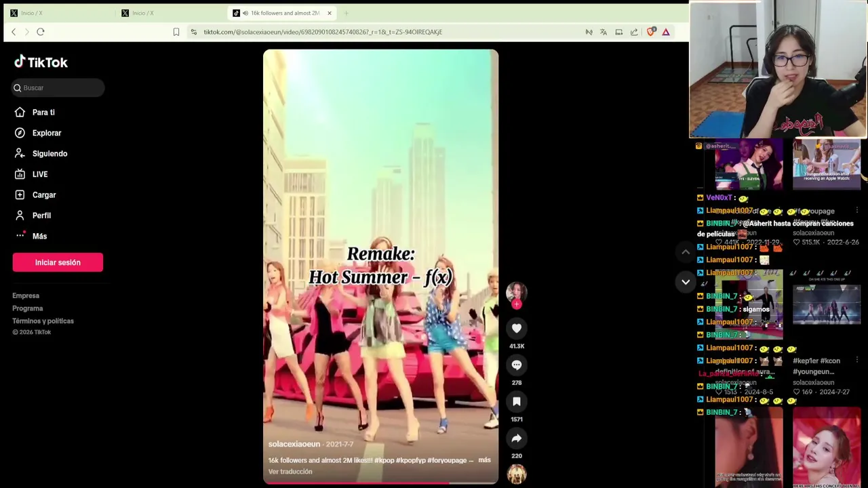Click the tiktok.com address bar URL
868x488 pixels.
click(x=323, y=32)
